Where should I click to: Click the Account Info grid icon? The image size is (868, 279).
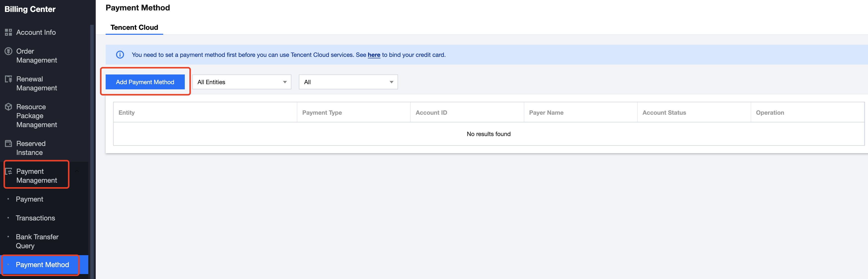coord(8,32)
